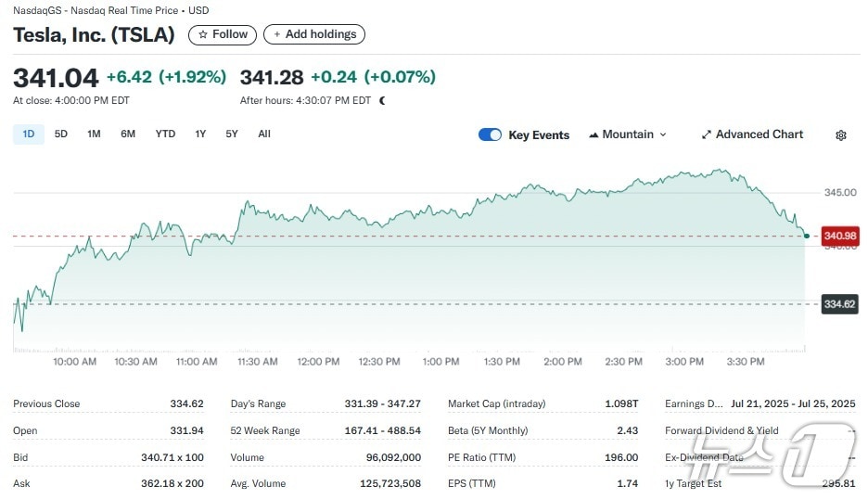Select the 1D time range tab
The image size is (868, 499).
28,134
